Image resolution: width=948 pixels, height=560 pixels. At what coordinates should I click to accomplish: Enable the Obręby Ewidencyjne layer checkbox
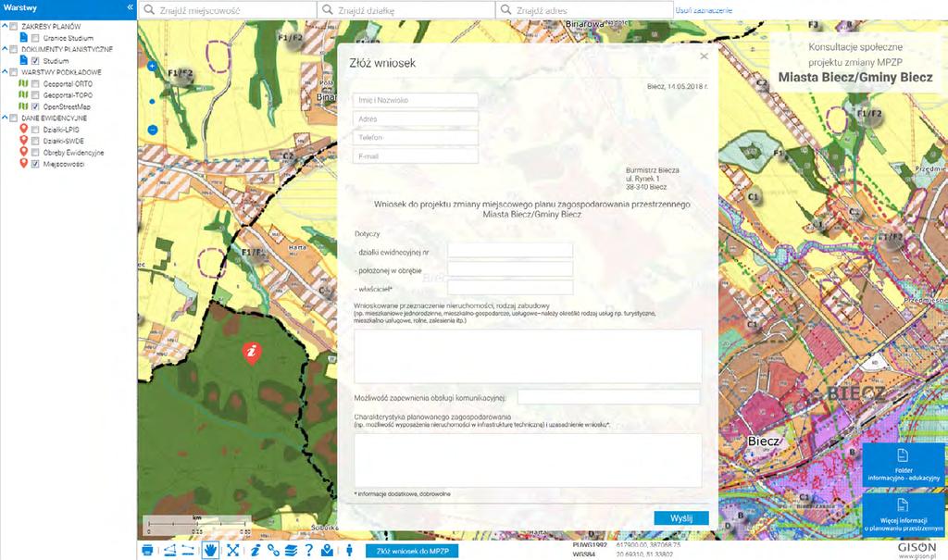pos(35,153)
